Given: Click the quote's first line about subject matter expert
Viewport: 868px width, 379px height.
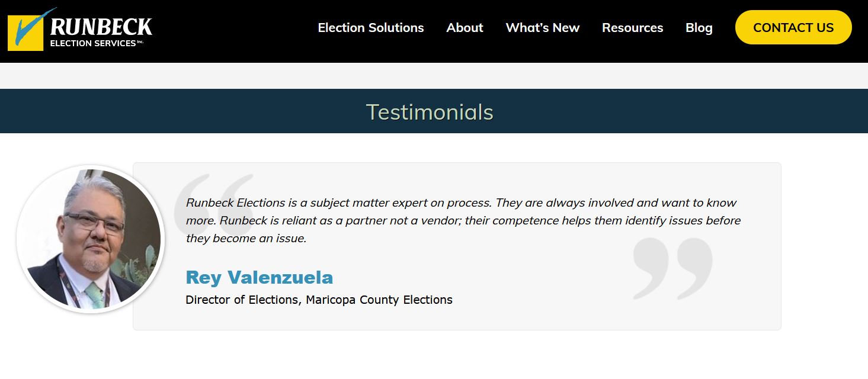Looking at the screenshot, I should point(460,203).
